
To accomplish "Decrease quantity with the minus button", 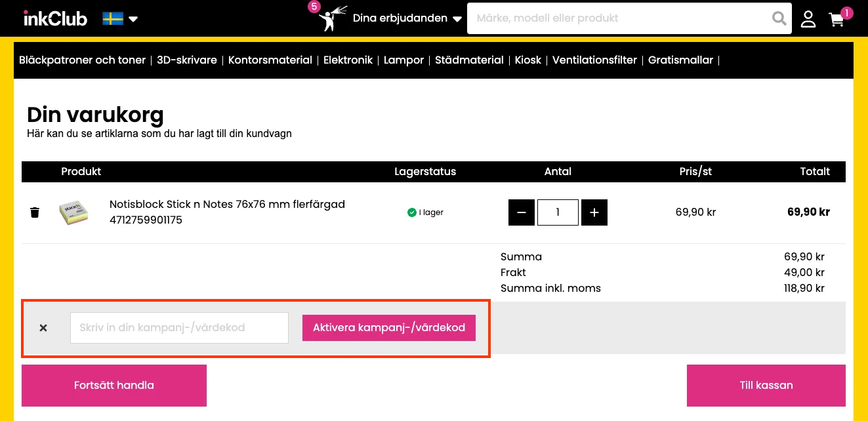I will click(521, 212).
